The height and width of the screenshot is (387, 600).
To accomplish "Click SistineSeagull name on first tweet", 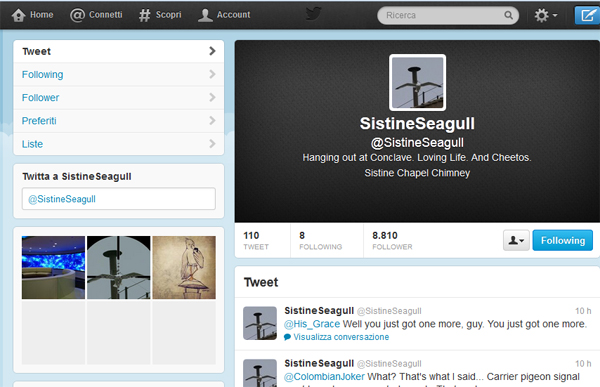I will (x=319, y=310).
